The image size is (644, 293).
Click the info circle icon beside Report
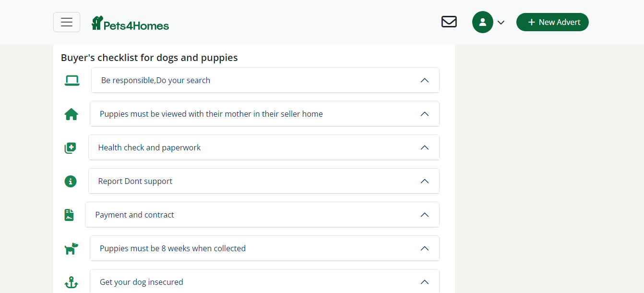pos(71,181)
